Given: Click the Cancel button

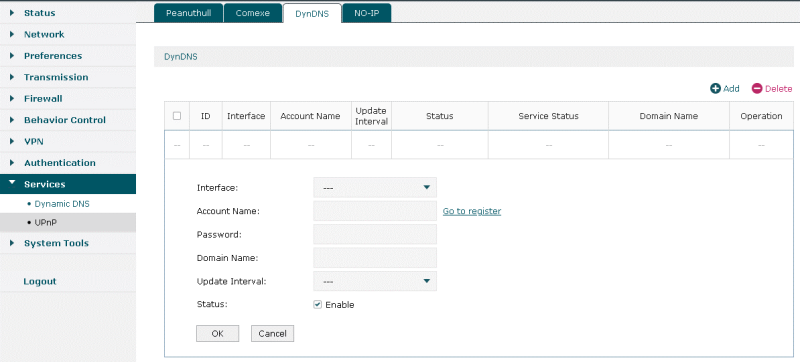Looking at the screenshot, I should (272, 333).
